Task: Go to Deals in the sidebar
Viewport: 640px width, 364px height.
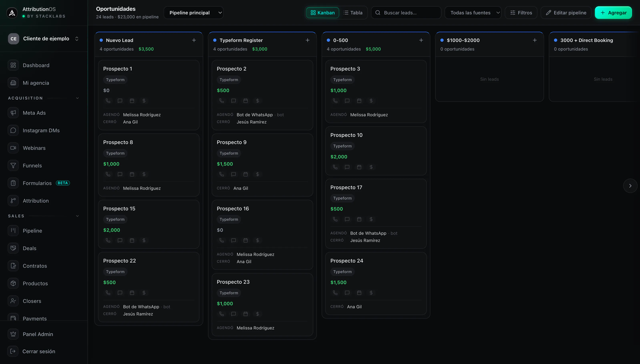Action: pyautogui.click(x=44, y=248)
